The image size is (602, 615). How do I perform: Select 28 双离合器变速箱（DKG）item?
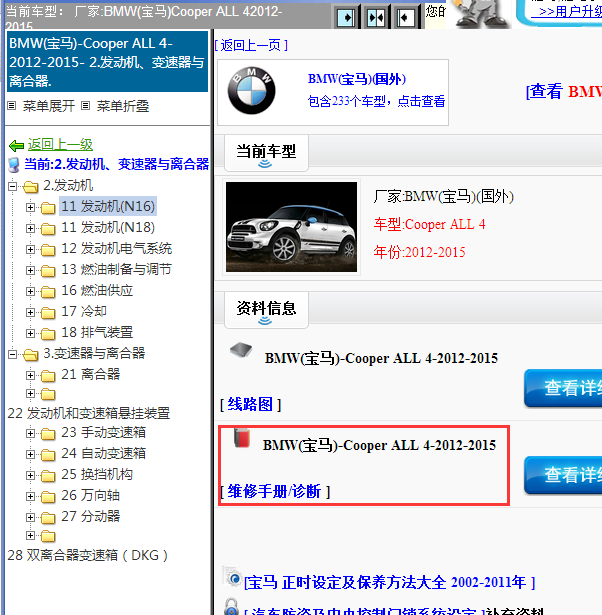88,555
